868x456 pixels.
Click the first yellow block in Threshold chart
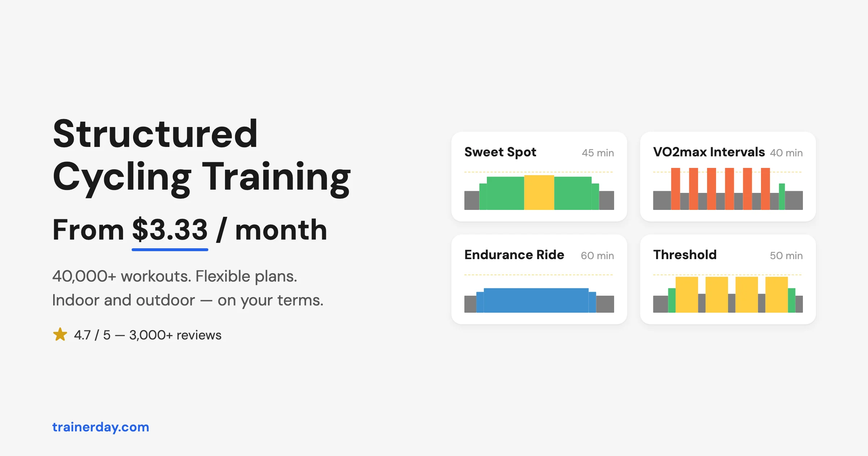pyautogui.click(x=687, y=295)
